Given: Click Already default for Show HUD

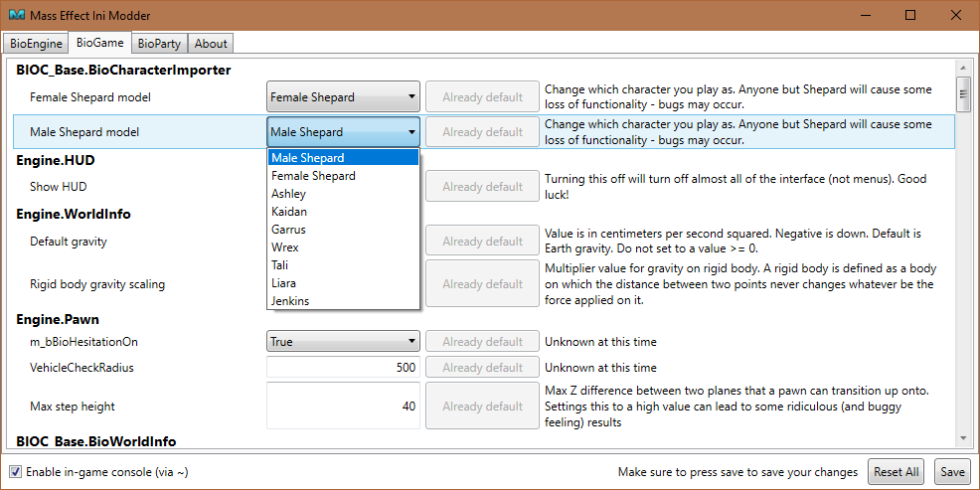Looking at the screenshot, I should (x=482, y=186).
